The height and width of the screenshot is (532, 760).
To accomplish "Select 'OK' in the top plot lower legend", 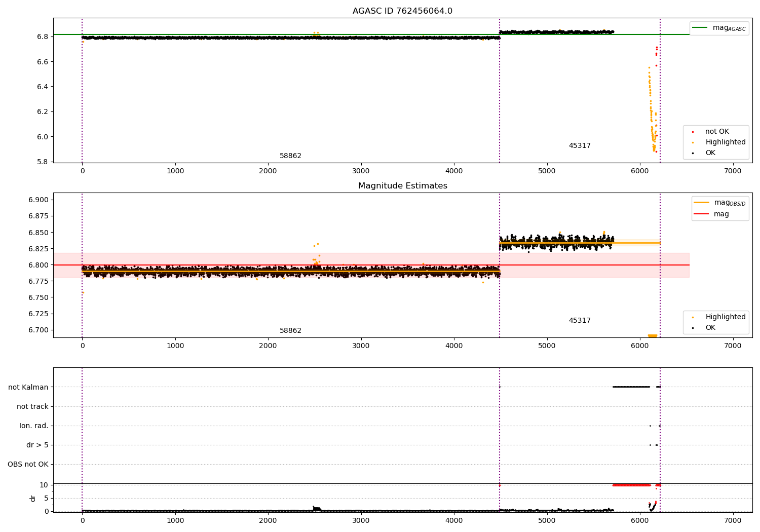I will point(710,153).
